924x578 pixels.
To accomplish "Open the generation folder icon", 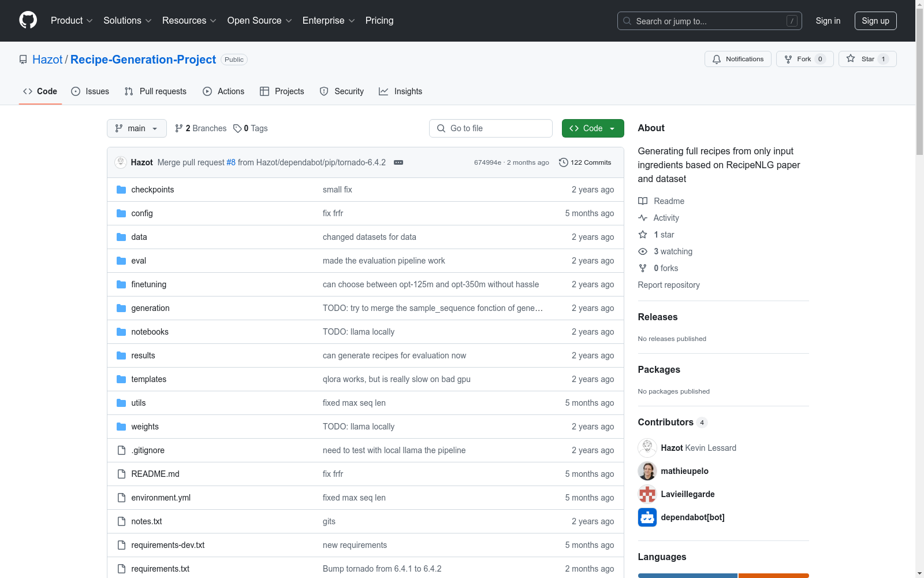I will (121, 308).
